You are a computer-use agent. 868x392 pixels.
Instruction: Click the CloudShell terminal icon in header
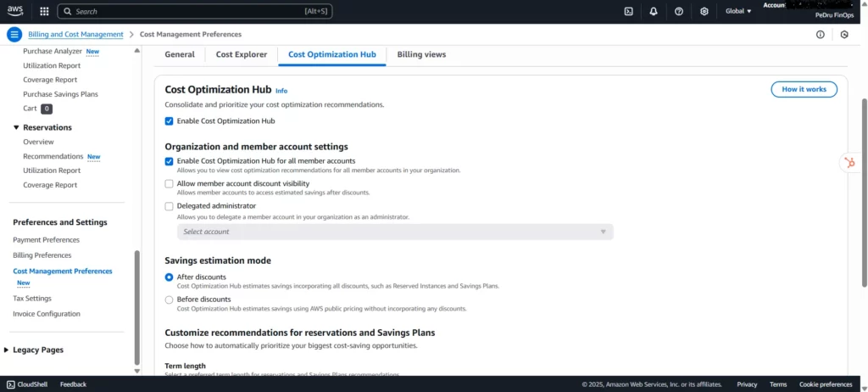click(x=628, y=11)
